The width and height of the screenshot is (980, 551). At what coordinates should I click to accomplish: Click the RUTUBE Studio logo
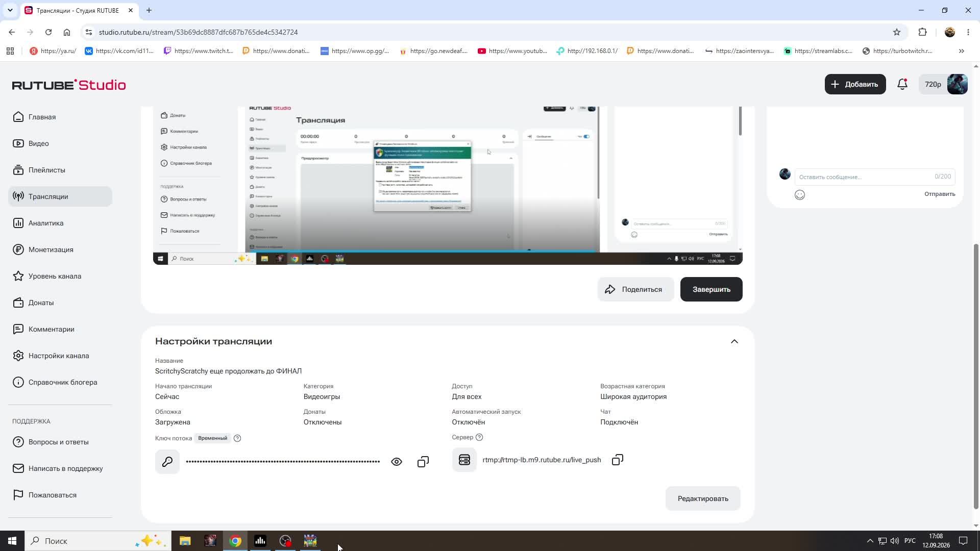tap(69, 85)
